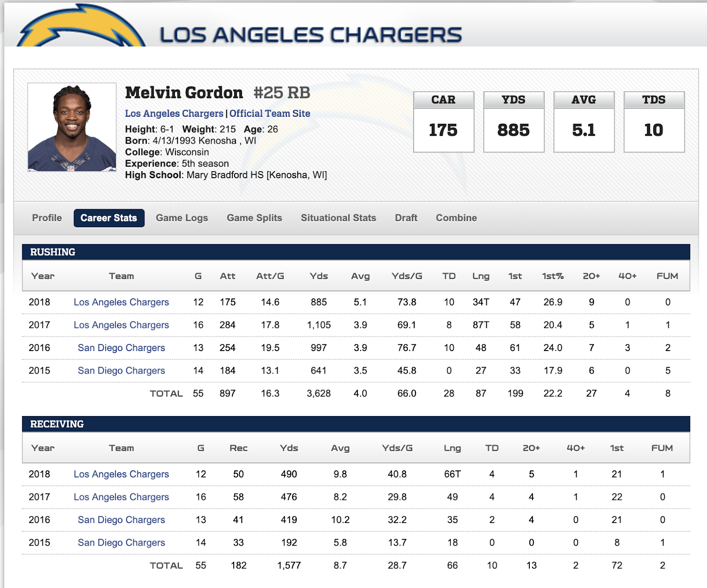Click the LOS ANGELES CHARGERS page title
Screen dimensions: 707x588
click(x=311, y=35)
